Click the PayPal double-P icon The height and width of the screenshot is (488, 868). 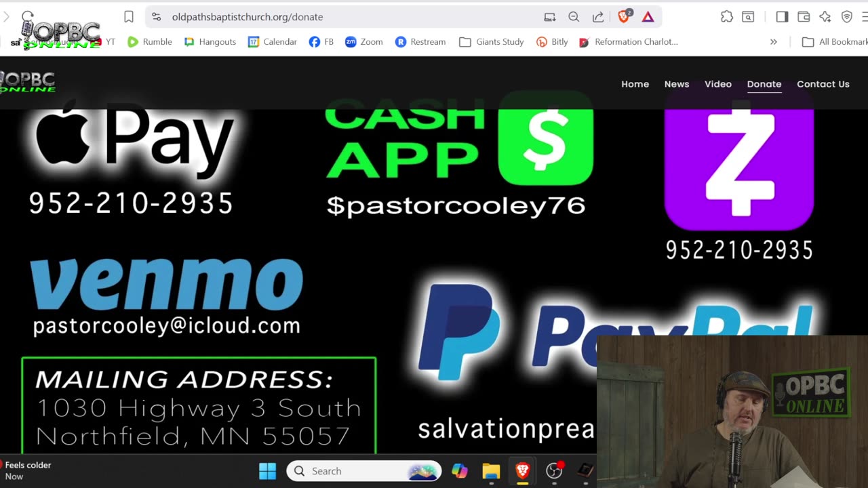tap(459, 332)
